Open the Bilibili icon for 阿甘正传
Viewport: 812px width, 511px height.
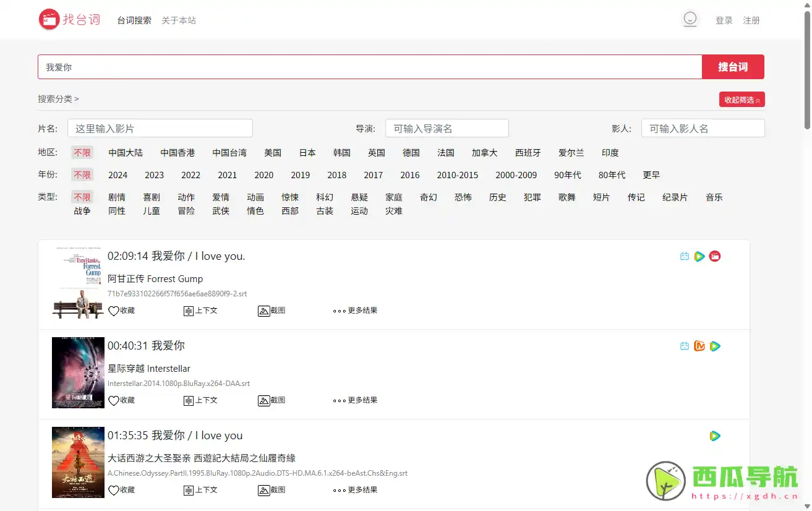tap(685, 256)
